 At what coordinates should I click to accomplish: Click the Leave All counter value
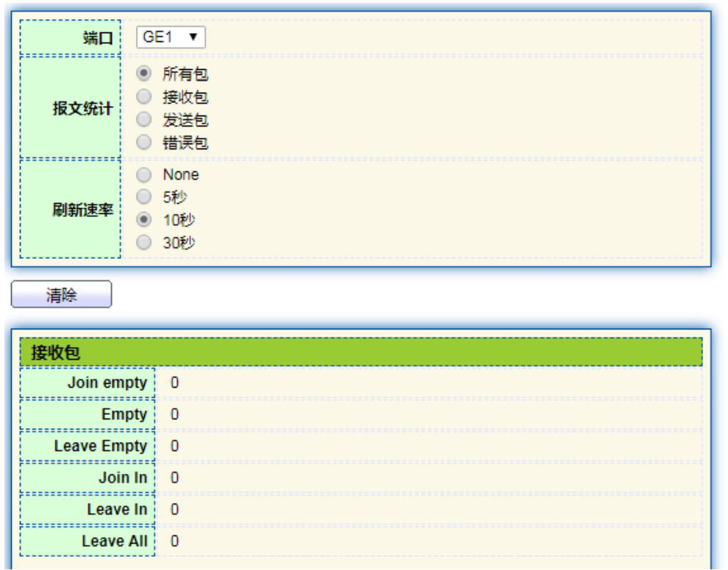(174, 541)
